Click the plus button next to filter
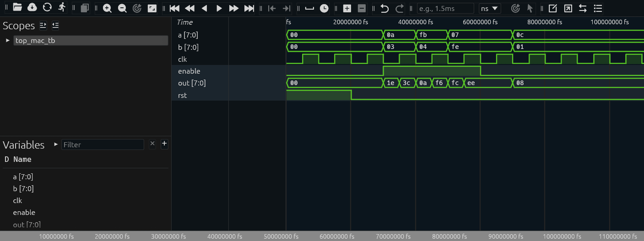The height and width of the screenshot is (241, 644). [164, 144]
